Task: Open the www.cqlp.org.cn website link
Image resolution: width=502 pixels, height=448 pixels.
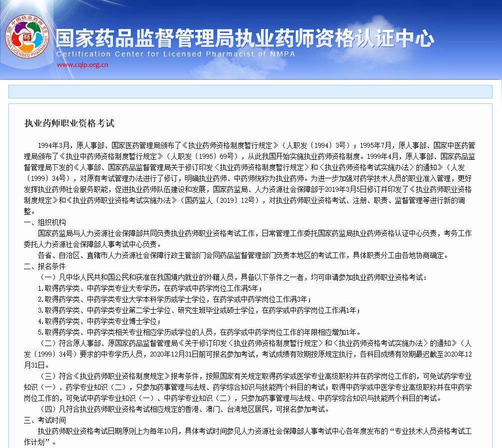Action: tap(82, 64)
